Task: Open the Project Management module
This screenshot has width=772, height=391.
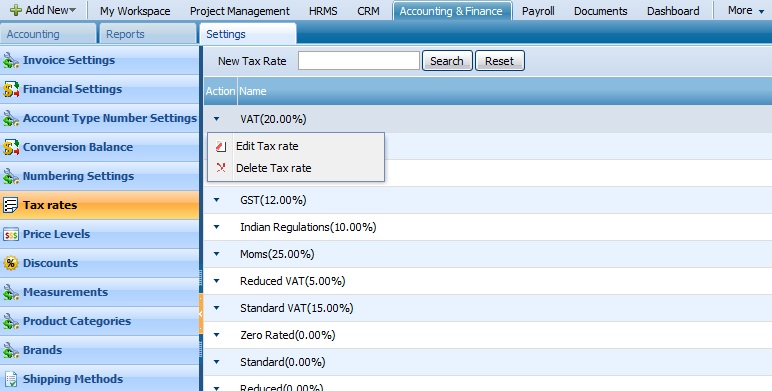Action: [240, 11]
